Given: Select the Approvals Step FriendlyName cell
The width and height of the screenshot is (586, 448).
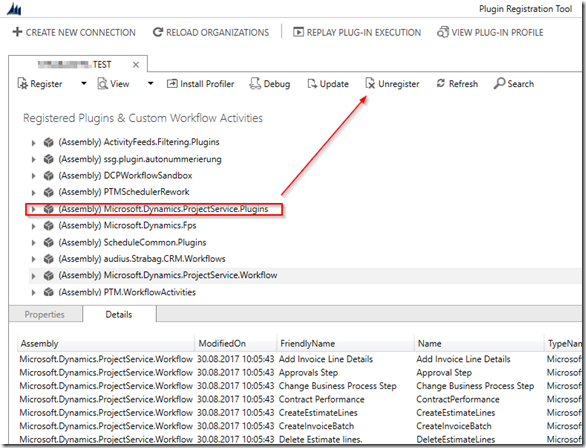Looking at the screenshot, I should click(308, 373).
